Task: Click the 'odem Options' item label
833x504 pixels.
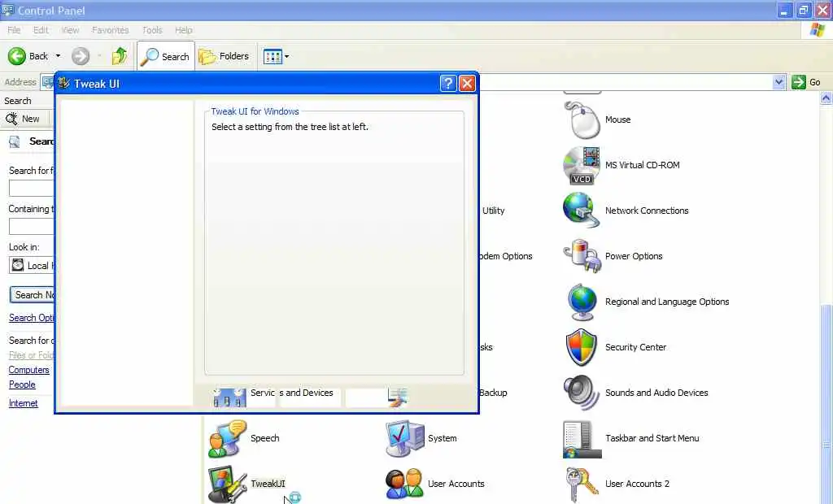Action: click(x=506, y=256)
